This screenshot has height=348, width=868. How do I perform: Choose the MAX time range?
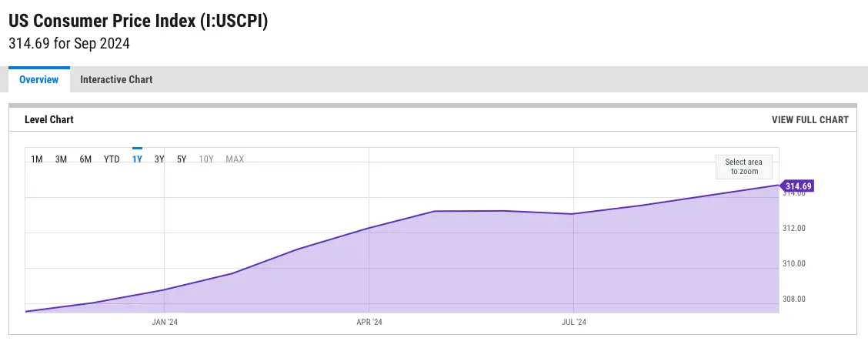[235, 159]
